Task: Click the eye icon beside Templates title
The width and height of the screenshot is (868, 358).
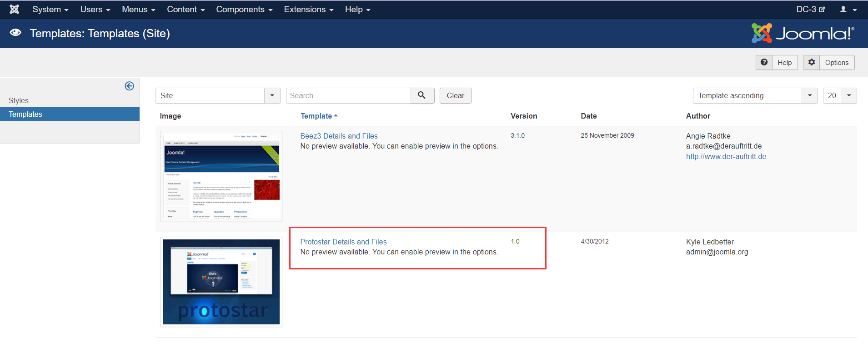Action: [15, 32]
